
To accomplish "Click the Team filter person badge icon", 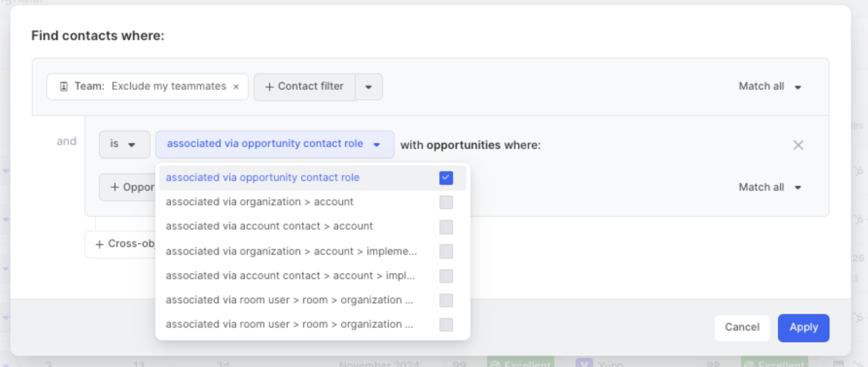I will (64, 87).
